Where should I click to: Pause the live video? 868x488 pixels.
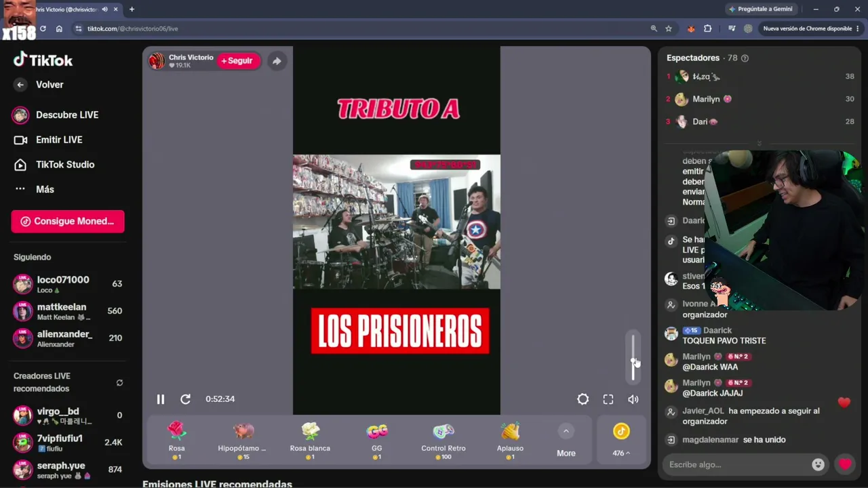point(161,399)
